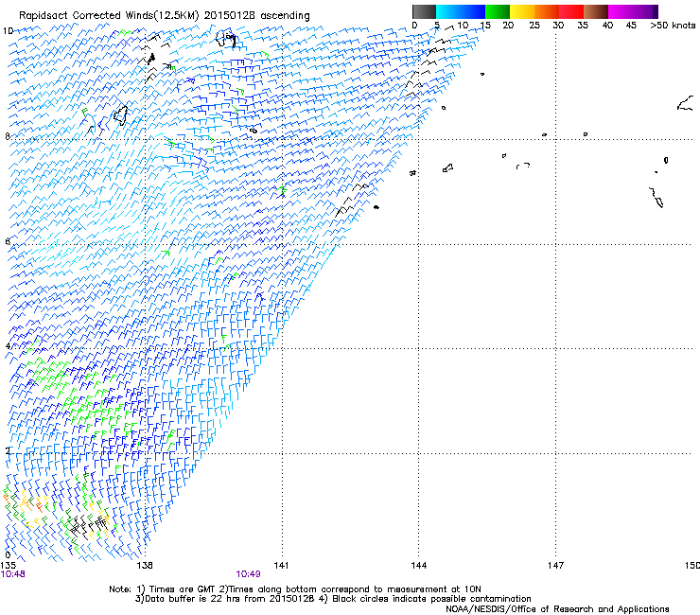The width and height of the screenshot is (700, 615).
Task: Click the latitude label '10'
Action: [8, 31]
